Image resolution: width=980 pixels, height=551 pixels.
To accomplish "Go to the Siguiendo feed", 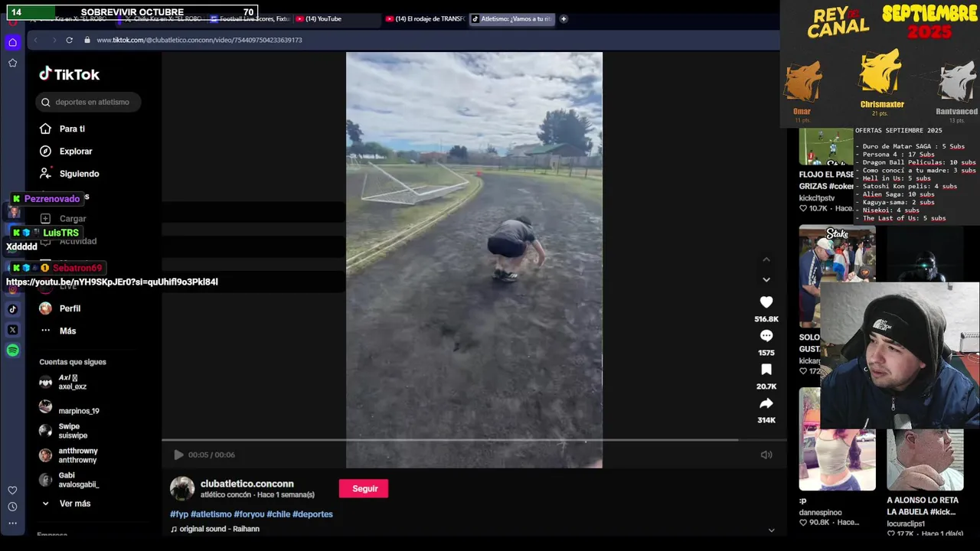I will point(70,174).
